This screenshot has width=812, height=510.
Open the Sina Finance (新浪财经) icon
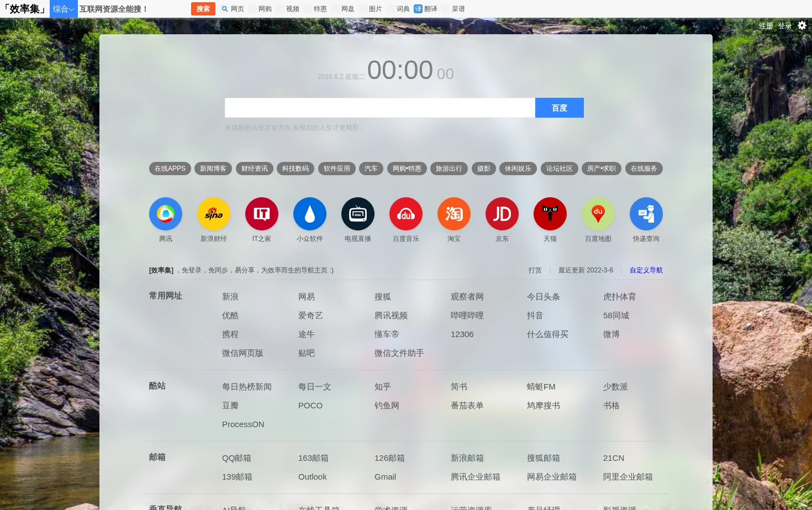(214, 214)
